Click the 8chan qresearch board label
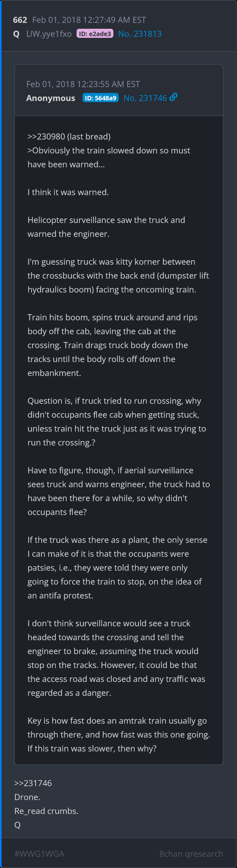The width and height of the screenshot is (237, 868). (191, 853)
